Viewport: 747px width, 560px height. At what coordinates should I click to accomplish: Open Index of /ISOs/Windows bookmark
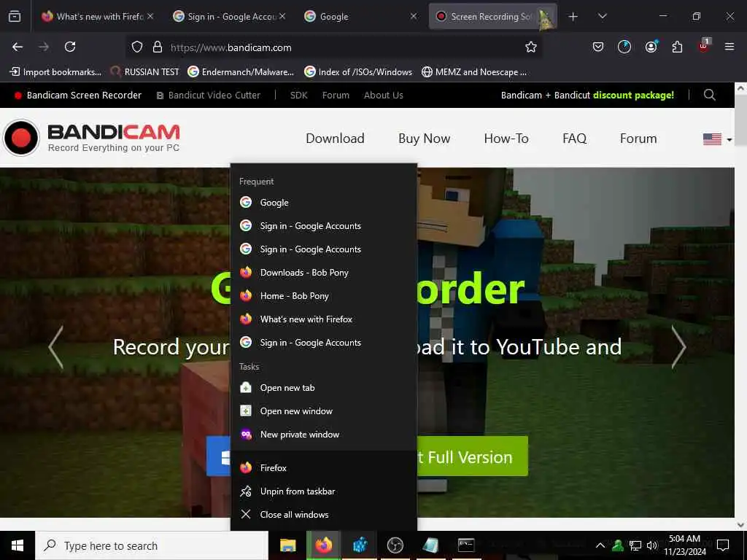coord(358,72)
